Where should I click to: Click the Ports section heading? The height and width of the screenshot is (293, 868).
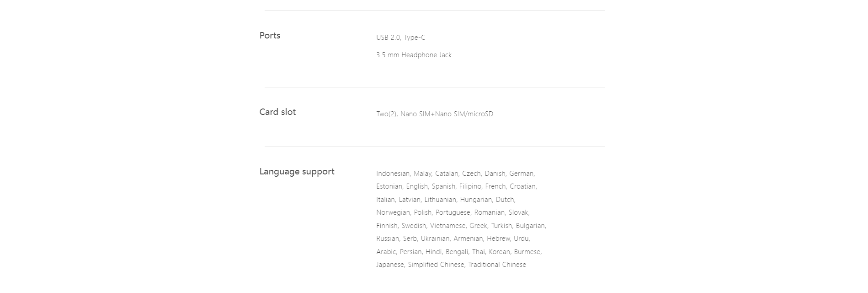[x=270, y=36]
